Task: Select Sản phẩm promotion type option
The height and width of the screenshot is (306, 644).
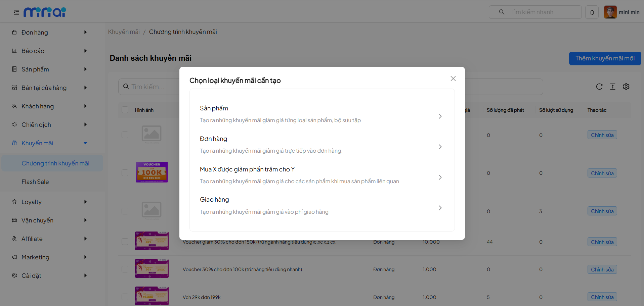Action: click(x=321, y=114)
